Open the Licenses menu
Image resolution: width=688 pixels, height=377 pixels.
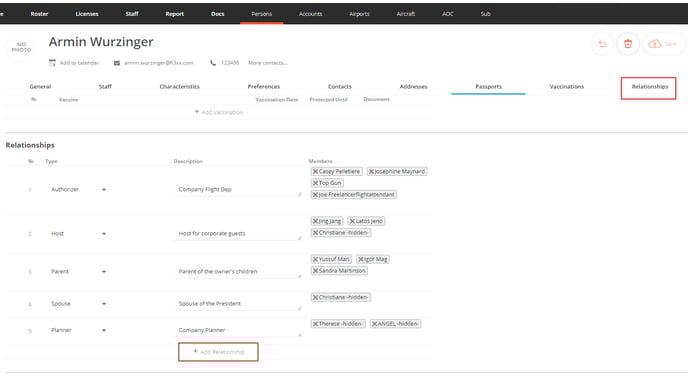click(x=87, y=14)
